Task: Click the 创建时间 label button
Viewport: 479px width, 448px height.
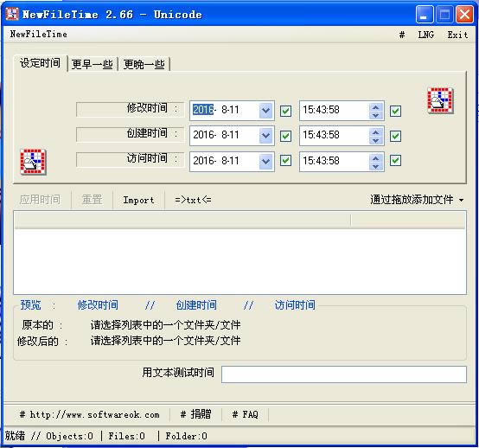Action: (x=131, y=134)
